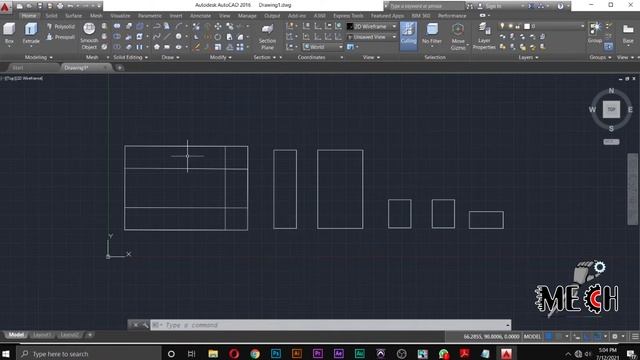Image resolution: width=640 pixels, height=360 pixels.
Task: Select the Circle tool in Draw panel
Action: [178, 37]
